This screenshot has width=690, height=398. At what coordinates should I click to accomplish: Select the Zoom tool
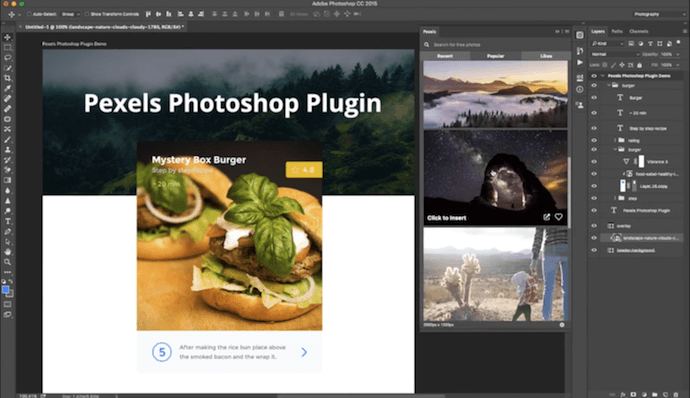7,262
